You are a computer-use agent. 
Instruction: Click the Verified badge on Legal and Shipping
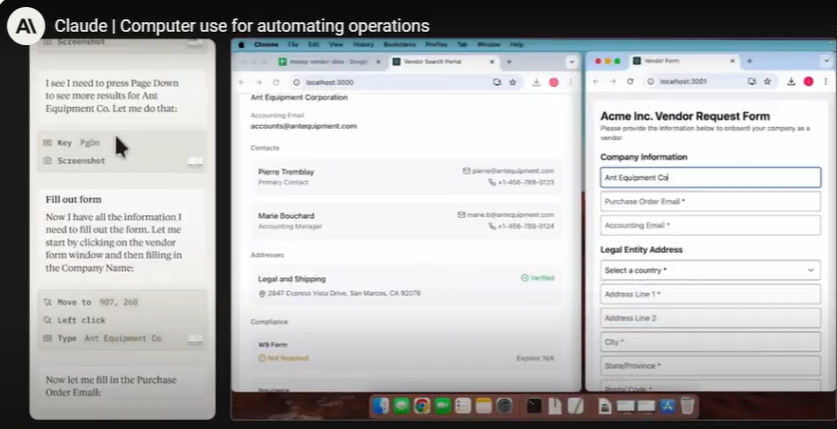pyautogui.click(x=538, y=278)
